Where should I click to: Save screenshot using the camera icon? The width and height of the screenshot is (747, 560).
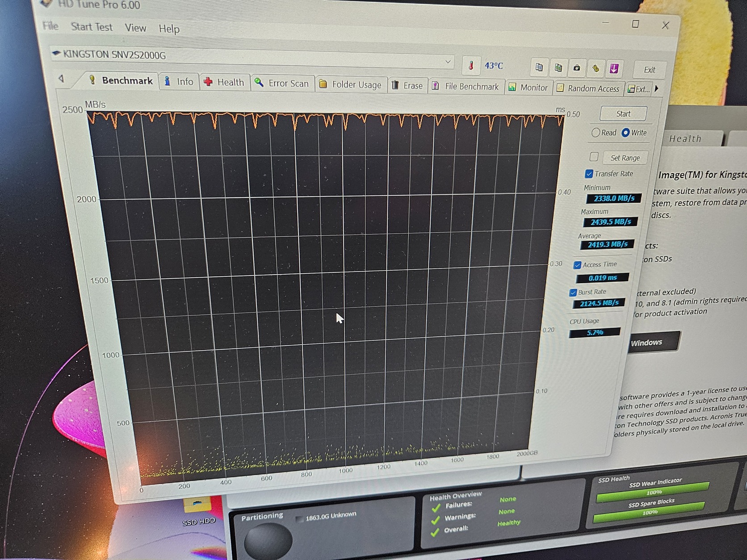pyautogui.click(x=577, y=68)
